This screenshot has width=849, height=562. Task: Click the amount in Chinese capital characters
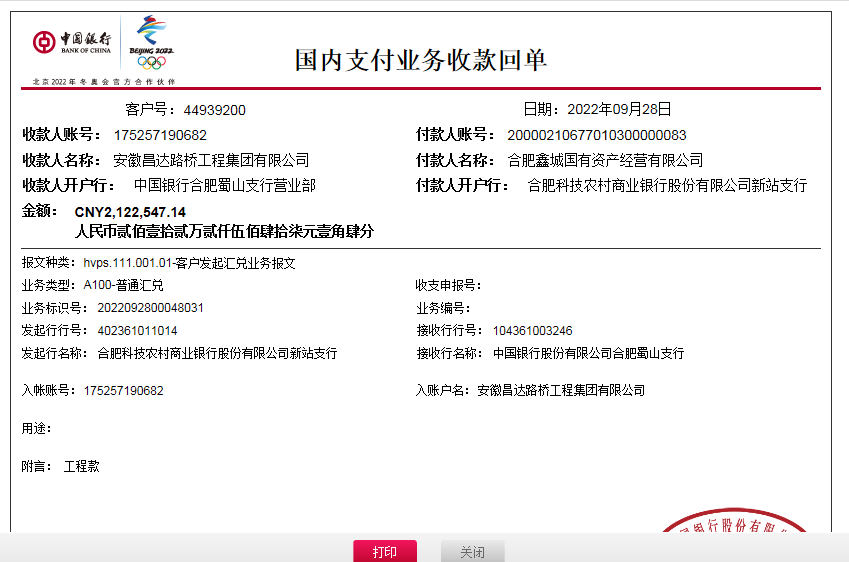[224, 231]
